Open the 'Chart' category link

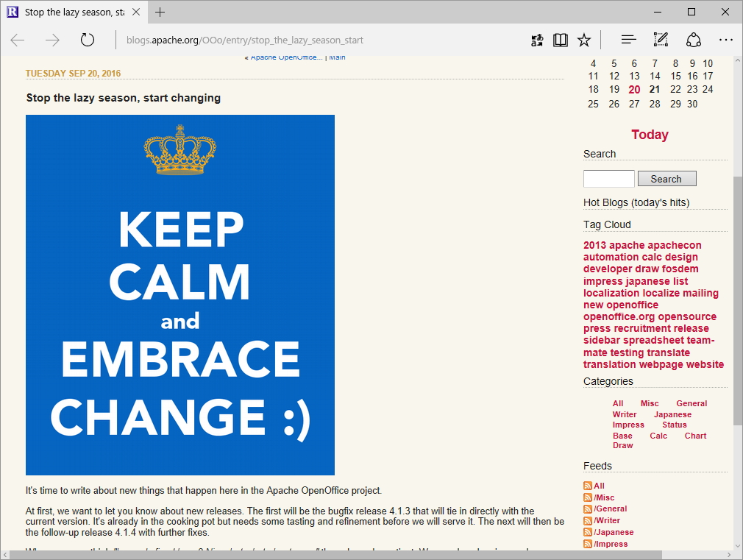click(695, 436)
